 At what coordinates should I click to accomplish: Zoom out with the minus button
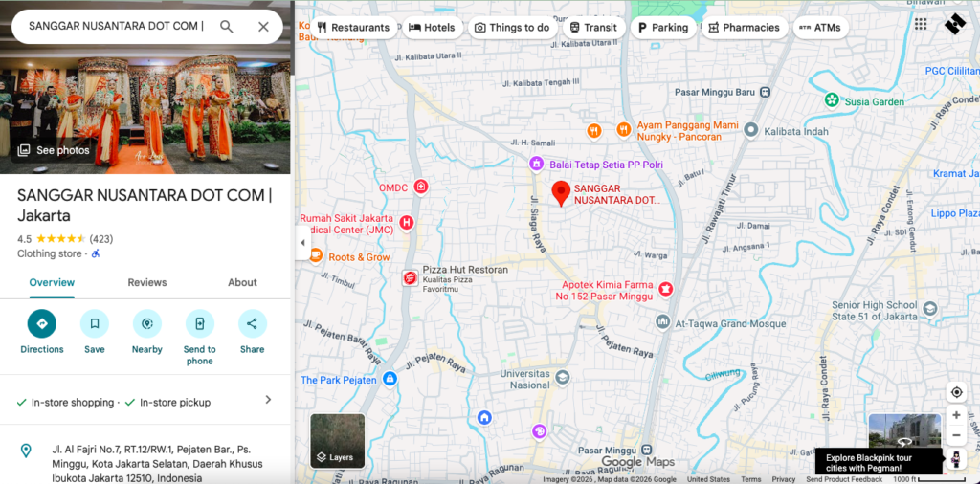[956, 436]
